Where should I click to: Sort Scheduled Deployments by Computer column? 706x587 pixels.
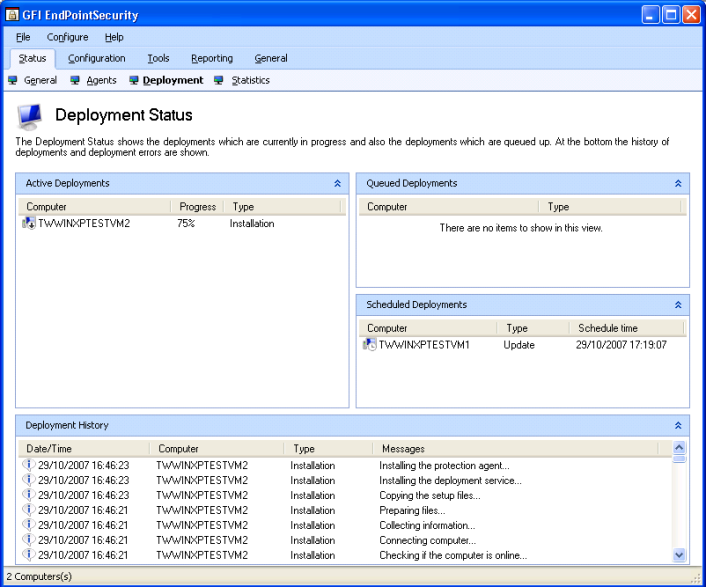(428, 328)
